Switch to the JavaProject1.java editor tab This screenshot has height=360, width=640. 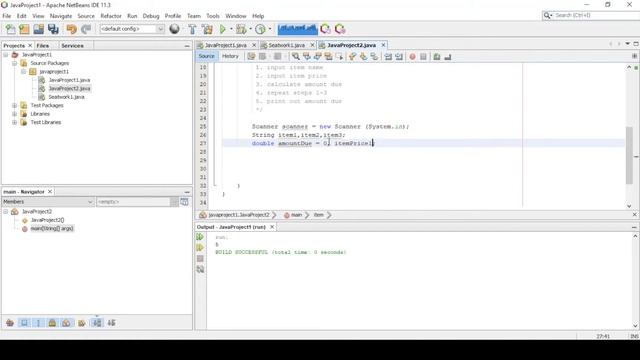[225, 45]
